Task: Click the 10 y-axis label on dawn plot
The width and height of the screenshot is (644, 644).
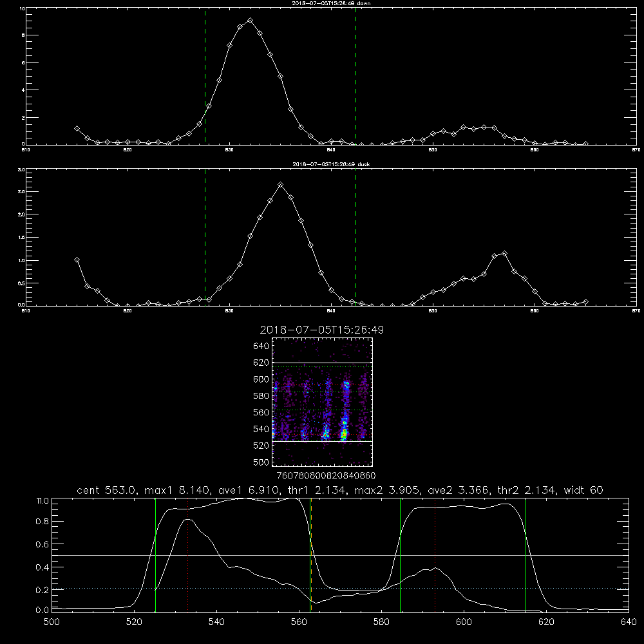Action: point(23,8)
